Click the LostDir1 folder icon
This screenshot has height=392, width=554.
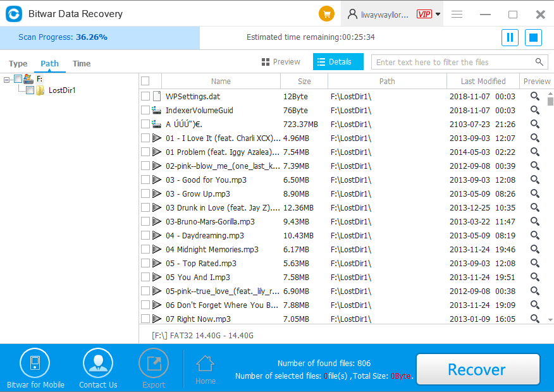coord(40,90)
